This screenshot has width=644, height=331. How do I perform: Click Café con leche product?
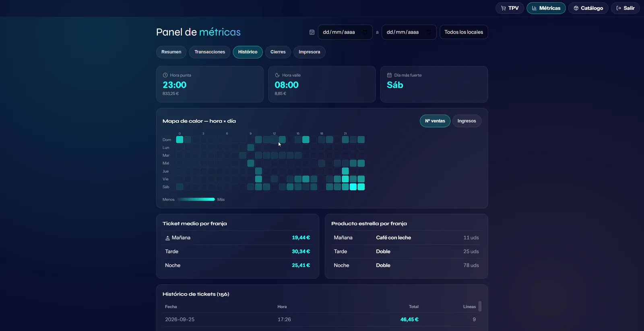pos(393,238)
